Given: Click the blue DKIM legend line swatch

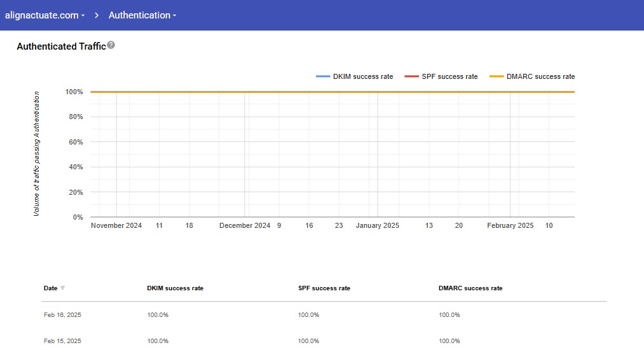Looking at the screenshot, I should (x=323, y=76).
